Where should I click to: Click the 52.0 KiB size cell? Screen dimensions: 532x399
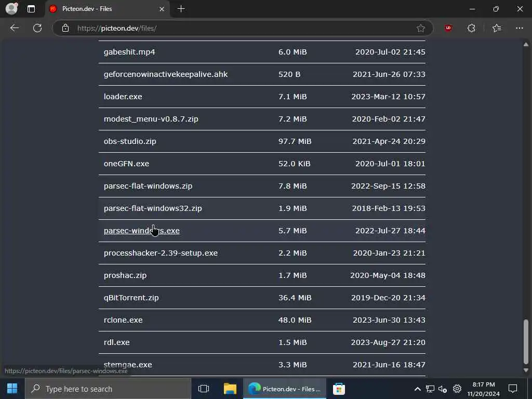[294, 164]
